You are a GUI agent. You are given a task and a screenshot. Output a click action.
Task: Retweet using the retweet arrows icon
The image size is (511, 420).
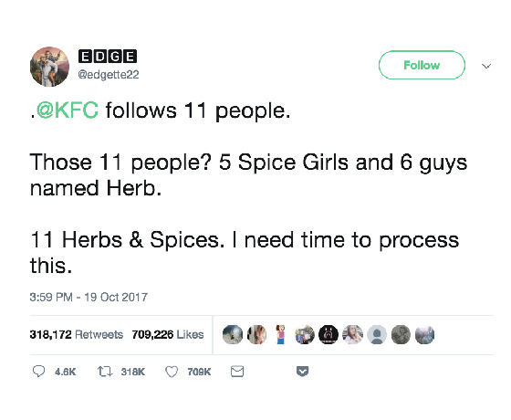click(105, 372)
